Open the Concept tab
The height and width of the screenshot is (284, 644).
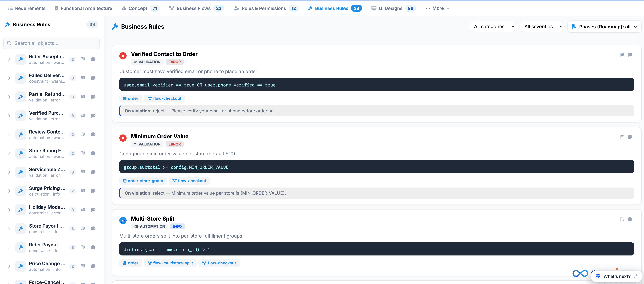coord(141,8)
